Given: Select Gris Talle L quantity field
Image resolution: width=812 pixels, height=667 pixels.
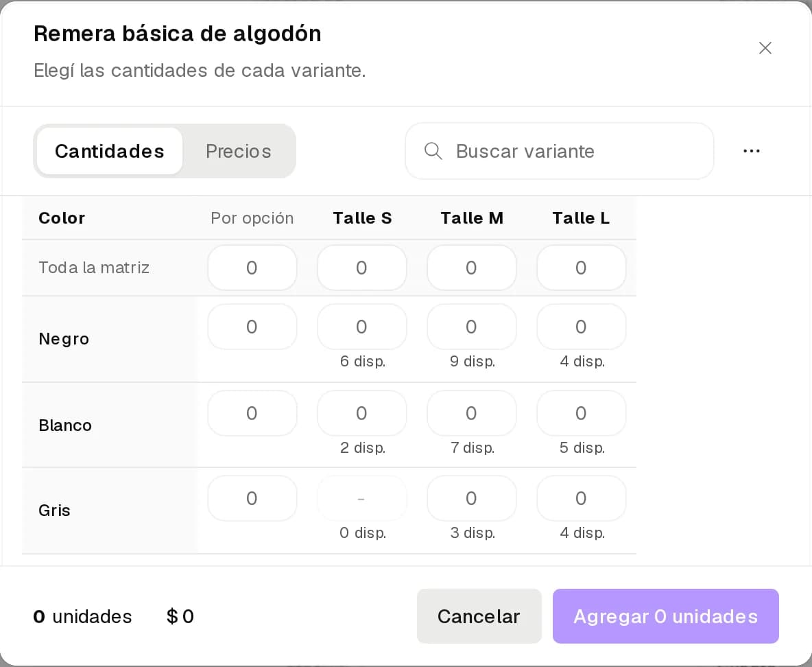Looking at the screenshot, I should point(582,498).
